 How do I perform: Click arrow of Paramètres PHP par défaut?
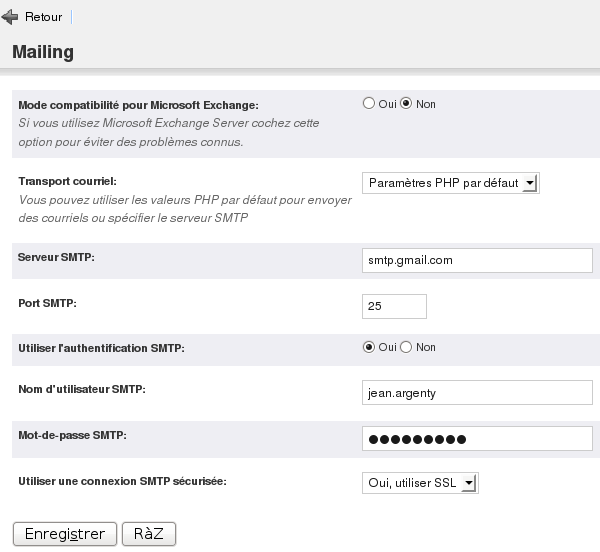tap(530, 183)
